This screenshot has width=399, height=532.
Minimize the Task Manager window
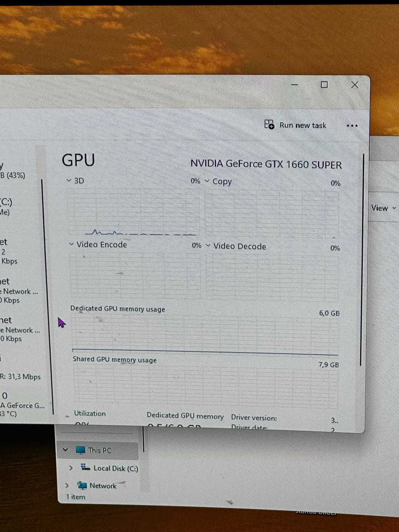pyautogui.click(x=295, y=84)
